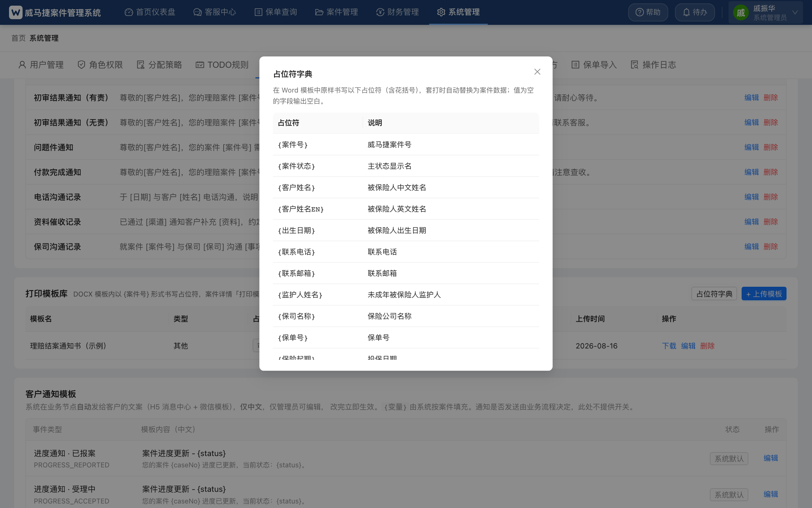Click the 占位符字典 button
The image size is (812, 508).
[x=714, y=294]
